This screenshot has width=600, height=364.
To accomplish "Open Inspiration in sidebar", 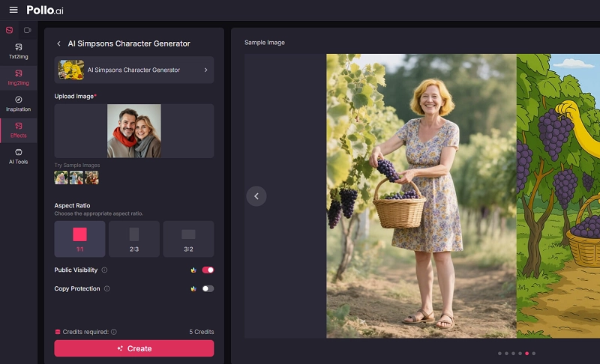I will (x=19, y=103).
